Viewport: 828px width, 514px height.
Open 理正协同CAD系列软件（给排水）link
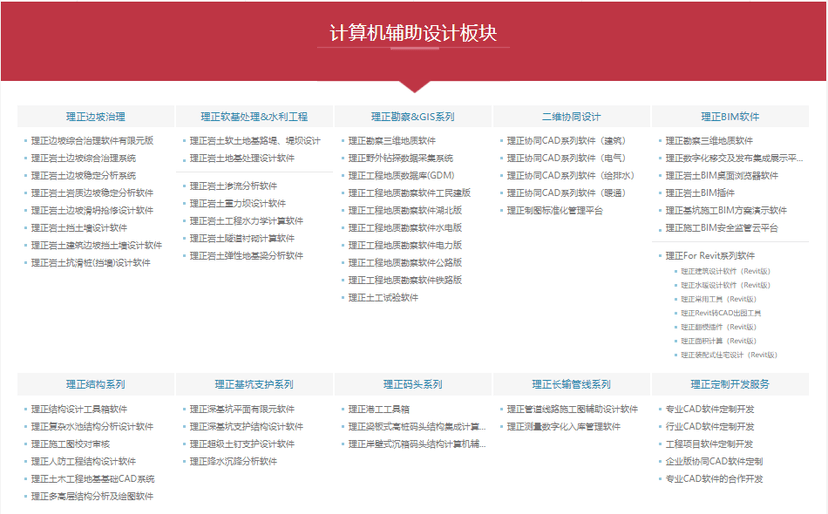point(571,175)
